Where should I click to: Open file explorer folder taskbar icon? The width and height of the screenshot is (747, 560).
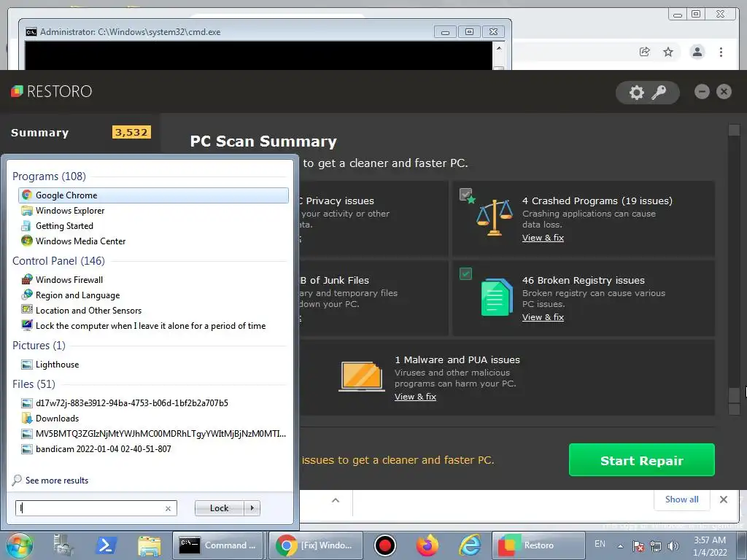pyautogui.click(x=149, y=545)
